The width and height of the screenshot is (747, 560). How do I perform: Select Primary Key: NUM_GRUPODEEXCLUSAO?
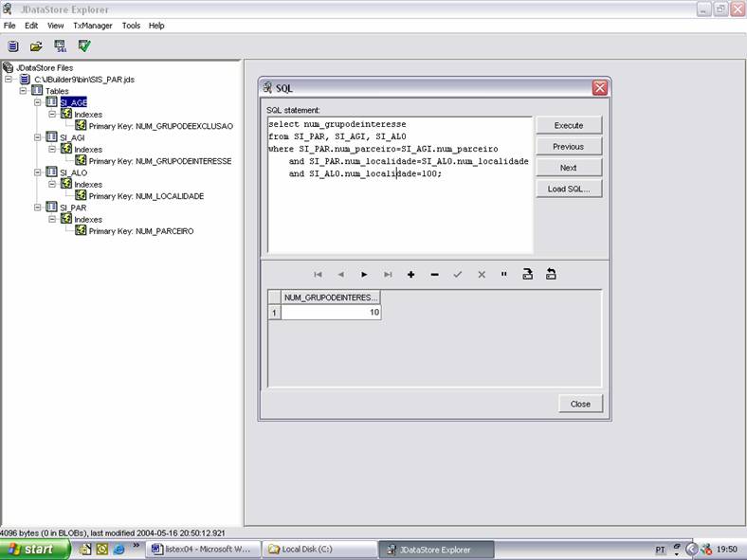pos(161,126)
